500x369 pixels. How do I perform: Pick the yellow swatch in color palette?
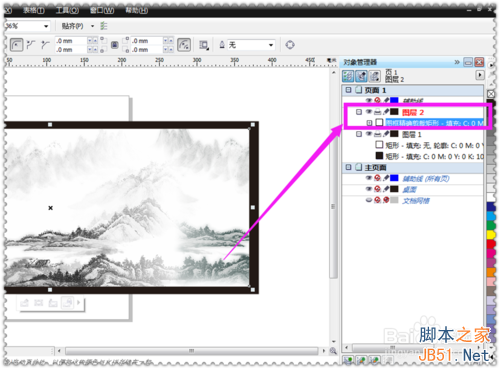point(491,235)
